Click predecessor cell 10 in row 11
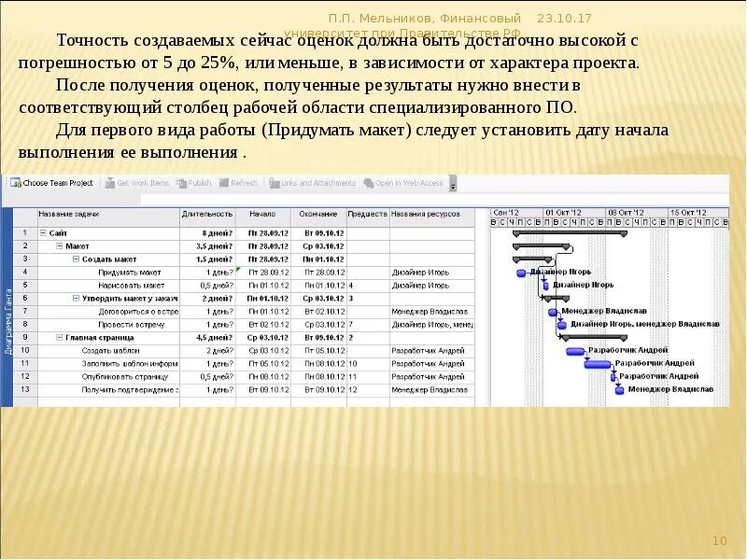747x560 pixels. [x=368, y=364]
